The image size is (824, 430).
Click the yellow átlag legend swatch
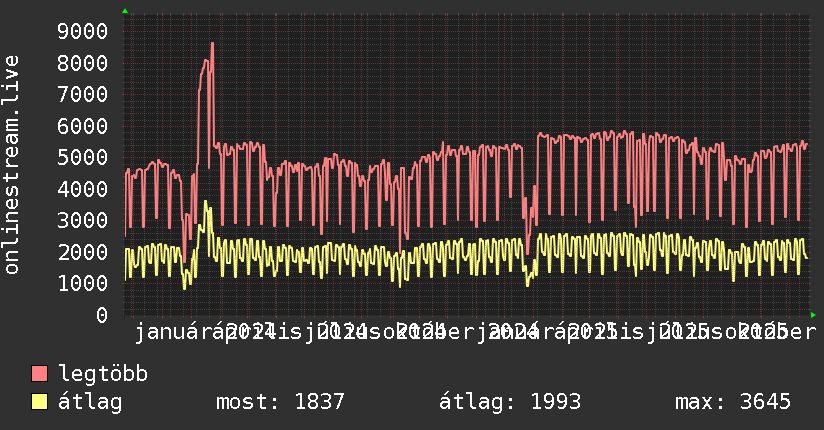tap(39, 402)
